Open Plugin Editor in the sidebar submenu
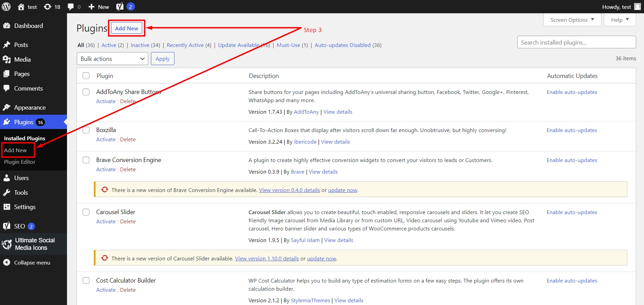Image resolution: width=644 pixels, height=305 pixels. coord(20,162)
